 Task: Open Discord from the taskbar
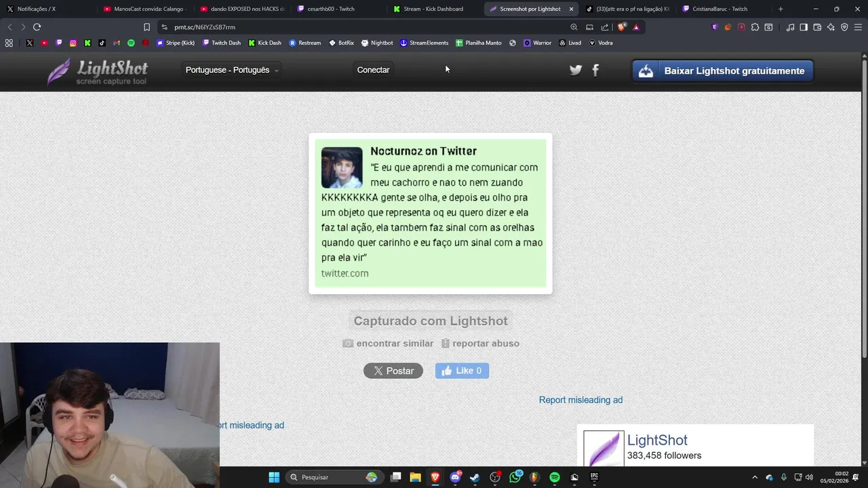[455, 477]
